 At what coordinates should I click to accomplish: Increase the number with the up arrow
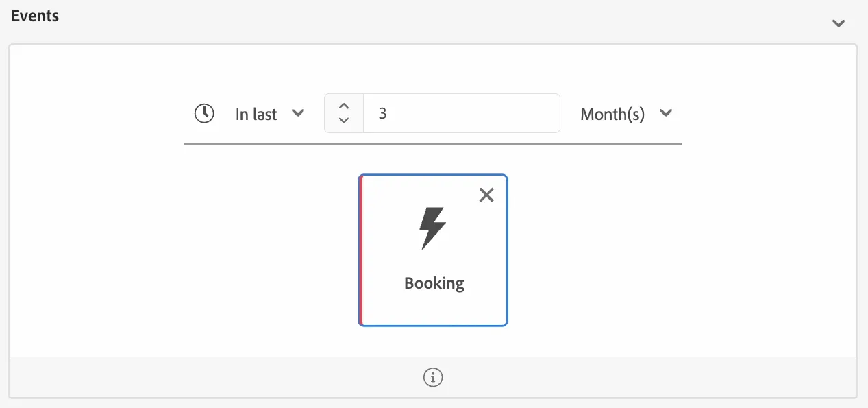(344, 106)
